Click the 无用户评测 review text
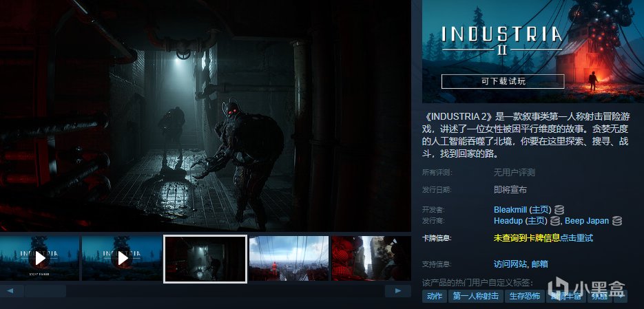 515,173
